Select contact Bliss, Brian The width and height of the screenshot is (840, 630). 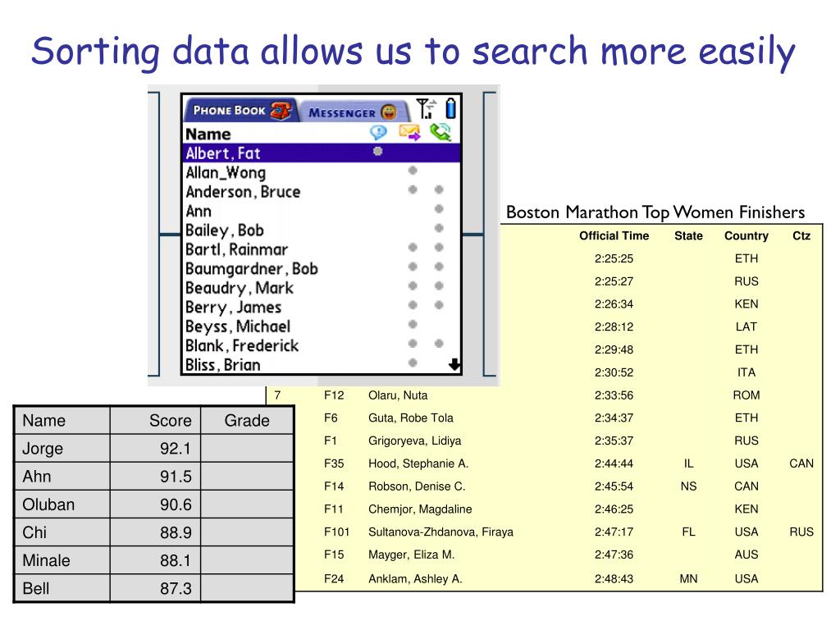pyautogui.click(x=322, y=365)
